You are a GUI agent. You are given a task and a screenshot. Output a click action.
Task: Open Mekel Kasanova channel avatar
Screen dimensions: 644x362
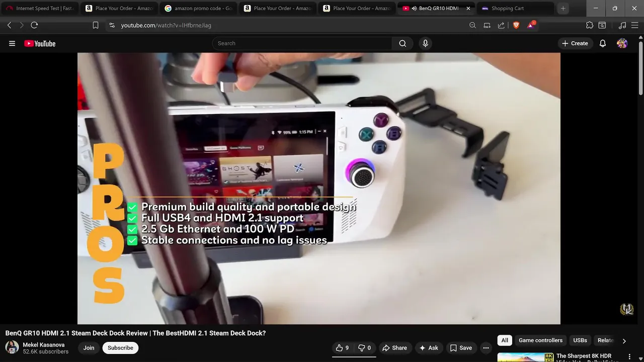click(x=12, y=347)
